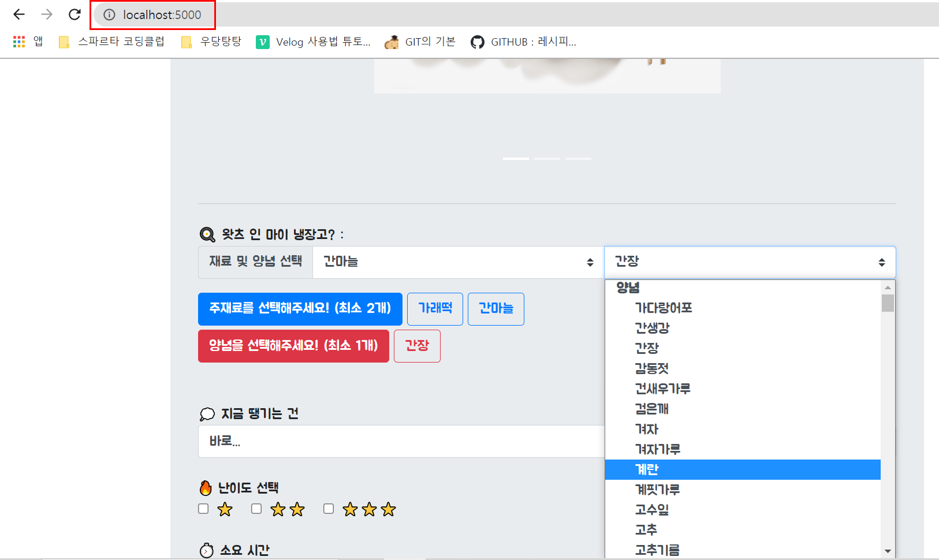939x560 pixels.
Task: Click the carousel food image
Action: tap(547, 76)
